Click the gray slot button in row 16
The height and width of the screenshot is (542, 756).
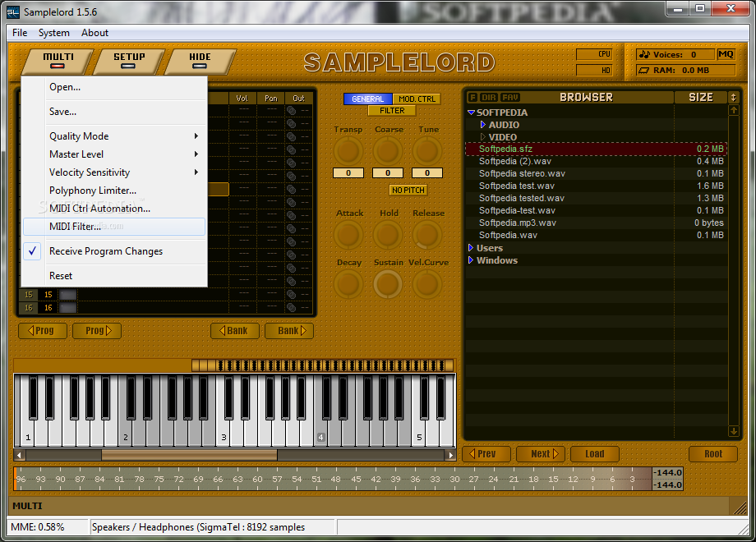tap(67, 307)
